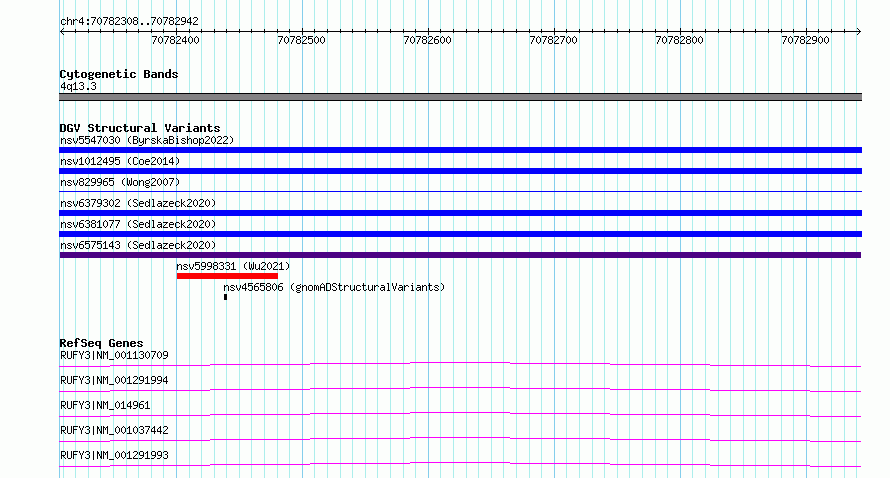Select RUFY3|NM_001130709 transcript label

pos(114,355)
